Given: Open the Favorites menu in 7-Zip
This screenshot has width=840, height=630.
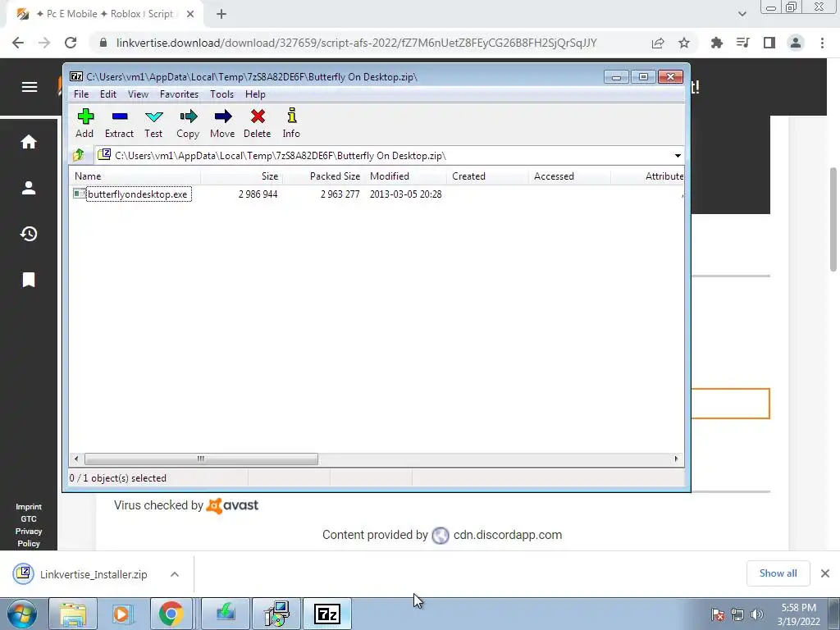Looking at the screenshot, I should click(x=179, y=94).
